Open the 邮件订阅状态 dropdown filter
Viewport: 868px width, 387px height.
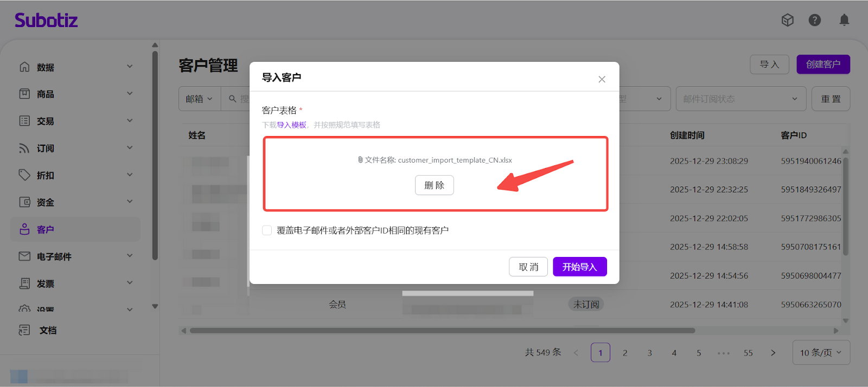(740, 99)
